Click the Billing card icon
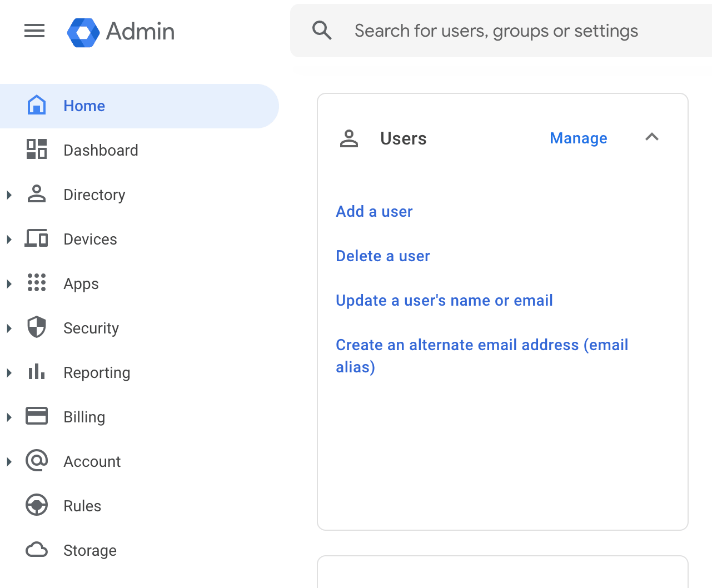The width and height of the screenshot is (712, 588). 36,416
